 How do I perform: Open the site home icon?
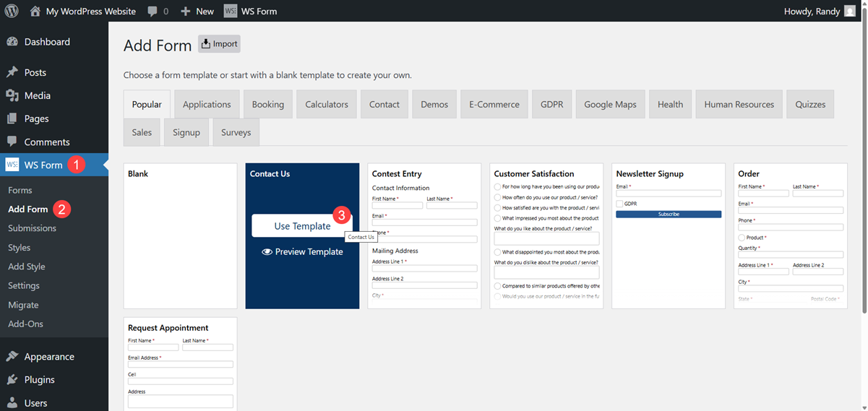coord(35,11)
